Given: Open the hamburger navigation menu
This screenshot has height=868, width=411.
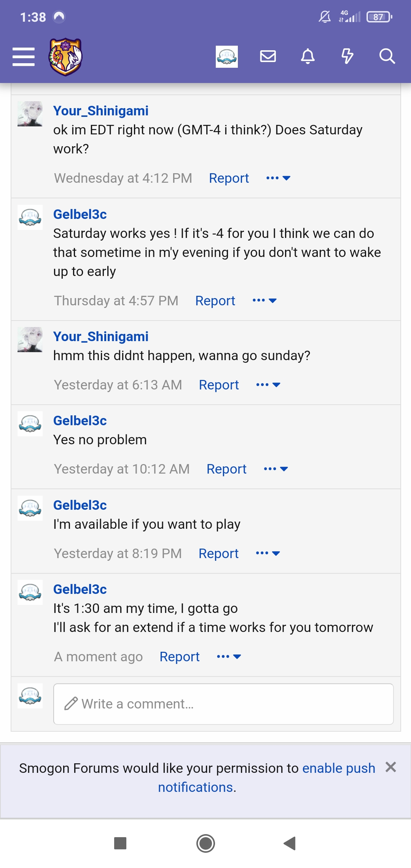Looking at the screenshot, I should coord(24,57).
